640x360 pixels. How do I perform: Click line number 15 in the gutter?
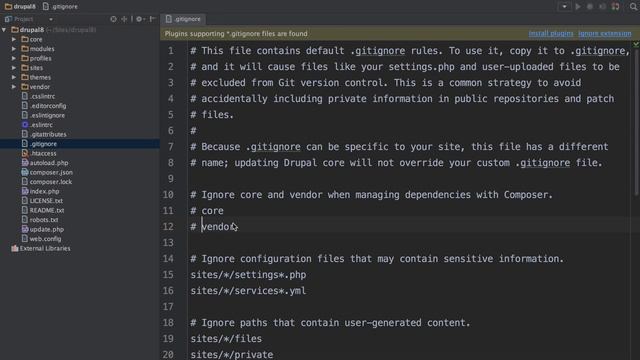pyautogui.click(x=168, y=275)
